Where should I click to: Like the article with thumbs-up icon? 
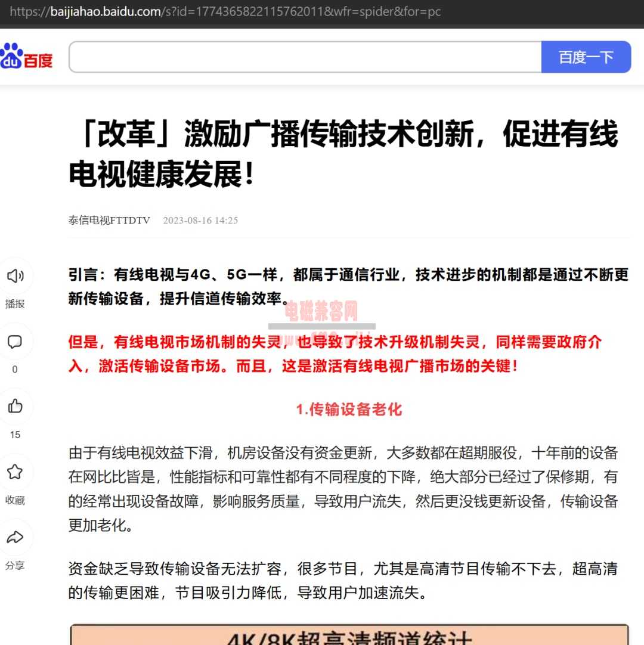point(16,406)
